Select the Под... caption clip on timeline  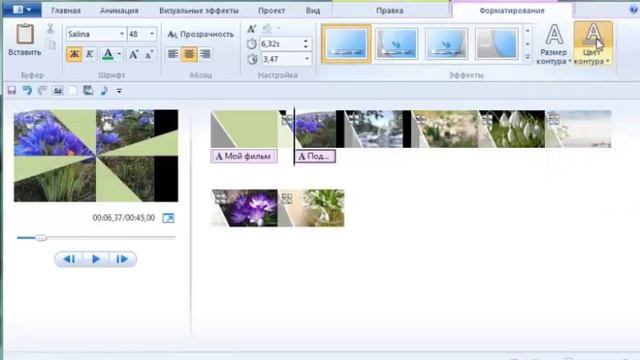pos(316,156)
